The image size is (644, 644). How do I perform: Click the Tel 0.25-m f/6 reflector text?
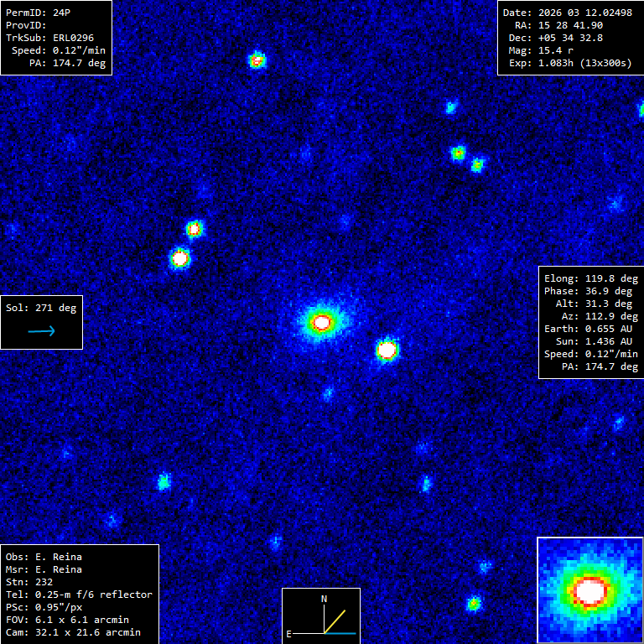[80, 595]
